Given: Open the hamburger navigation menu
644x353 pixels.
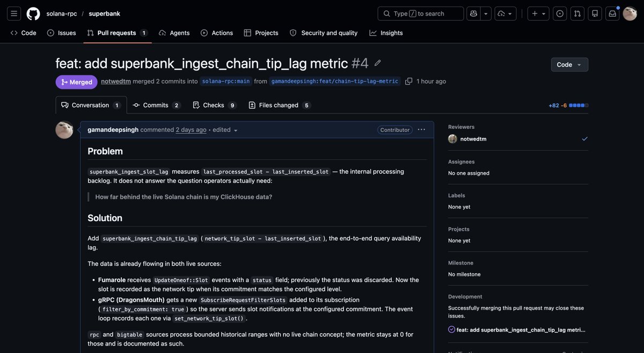Looking at the screenshot, I should 14,13.
